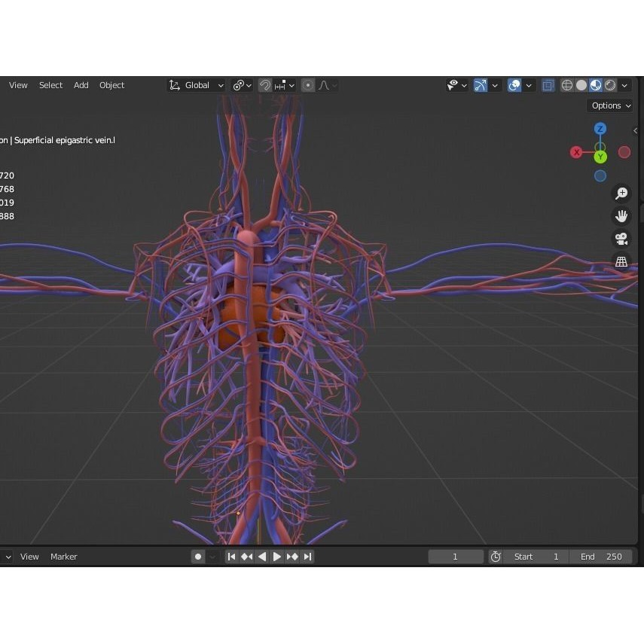Switch viewport shading to wireframe mode
This screenshot has height=644, width=644.
567,85
